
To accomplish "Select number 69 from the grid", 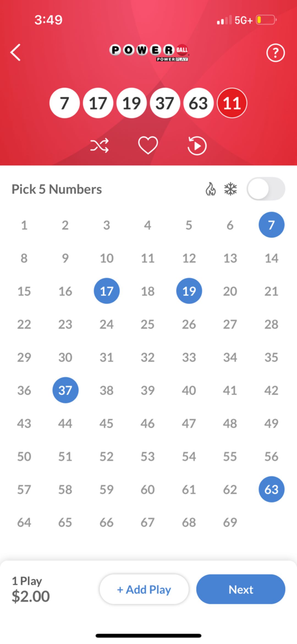I will [x=230, y=522].
